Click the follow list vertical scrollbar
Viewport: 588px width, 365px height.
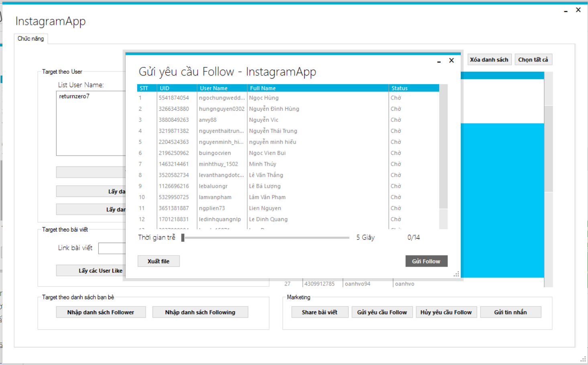[443, 156]
